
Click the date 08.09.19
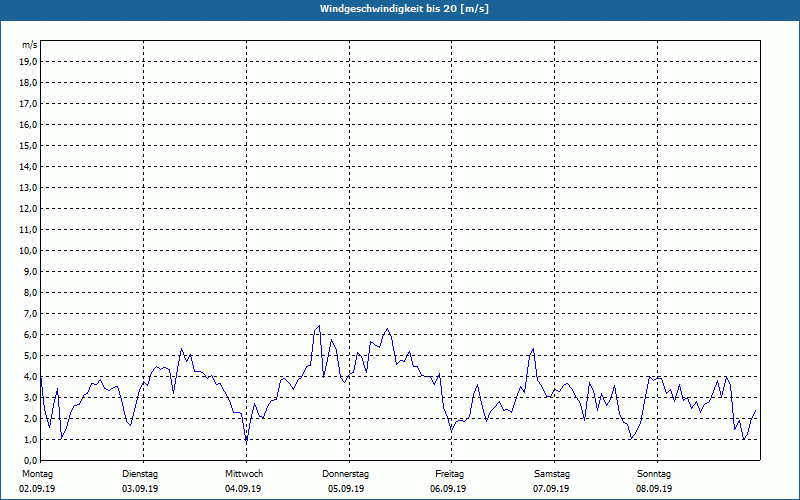pos(654,489)
